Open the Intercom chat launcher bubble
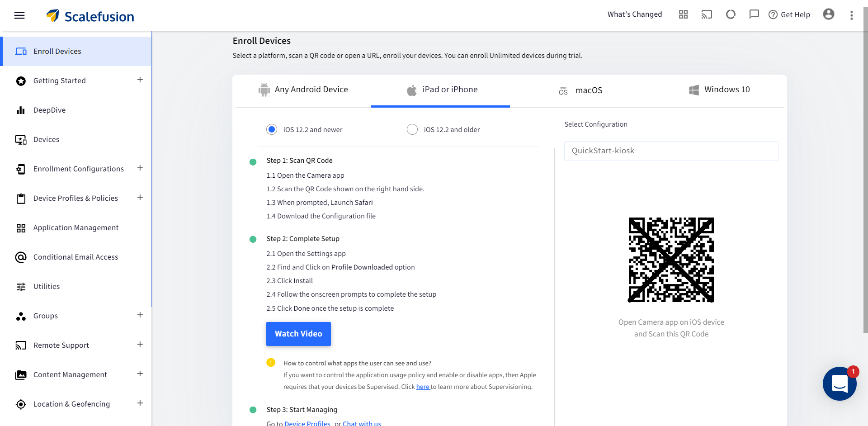868x426 pixels. point(840,383)
